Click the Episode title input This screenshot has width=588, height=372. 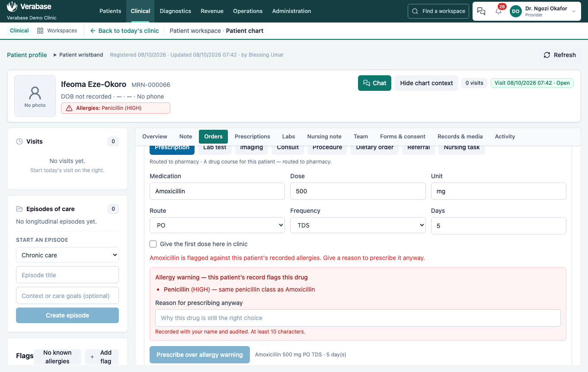pos(67,275)
